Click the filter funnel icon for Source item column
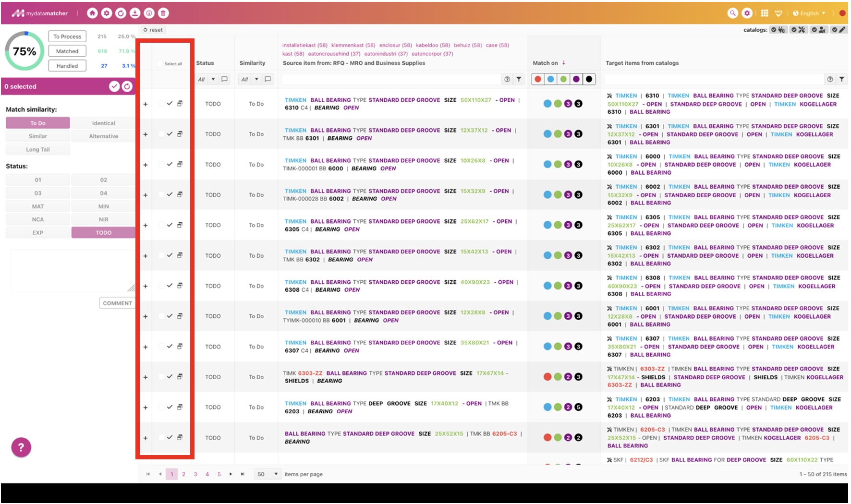Viewport: 851px width, 504px height. click(519, 79)
